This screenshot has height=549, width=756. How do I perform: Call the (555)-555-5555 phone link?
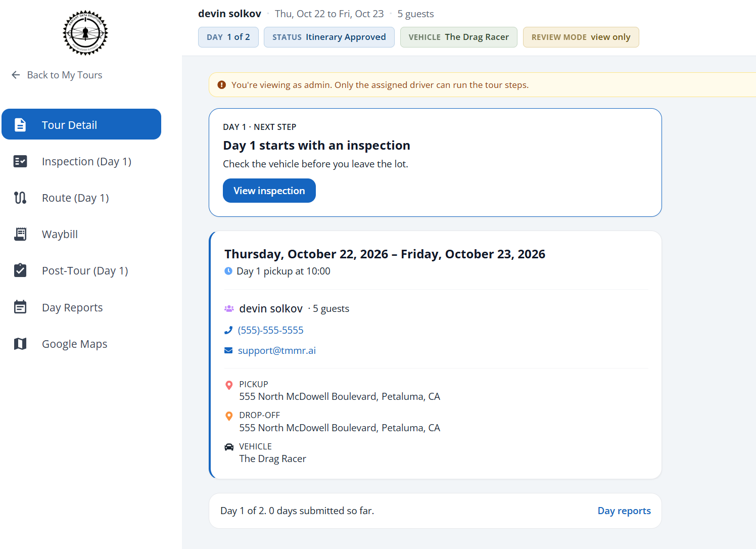271,330
